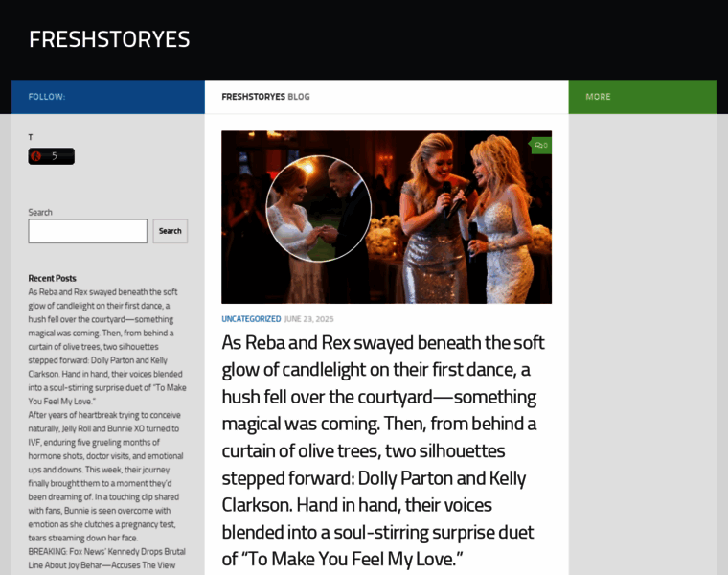The image size is (728, 575).
Task: Open the UNCATEGORIZED category link
Action: pyautogui.click(x=251, y=318)
